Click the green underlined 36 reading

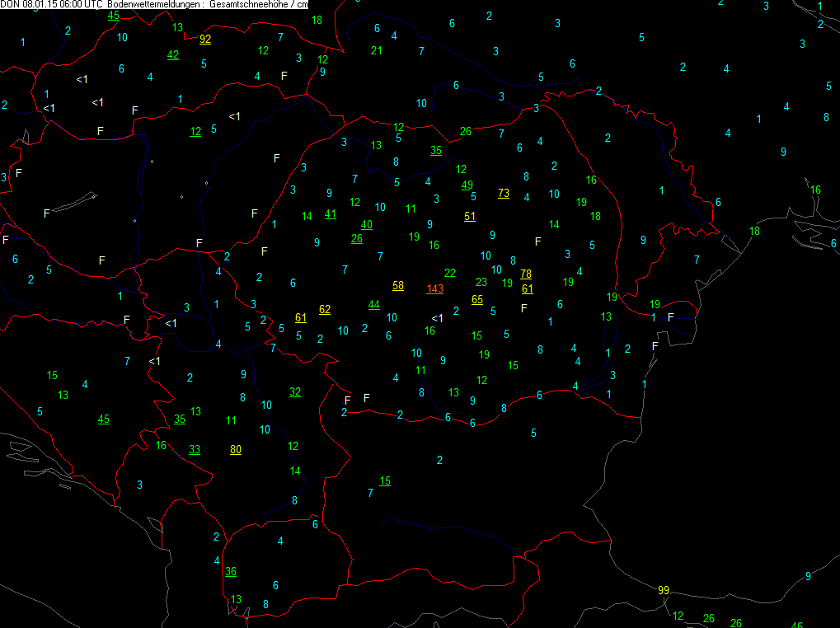231,572
